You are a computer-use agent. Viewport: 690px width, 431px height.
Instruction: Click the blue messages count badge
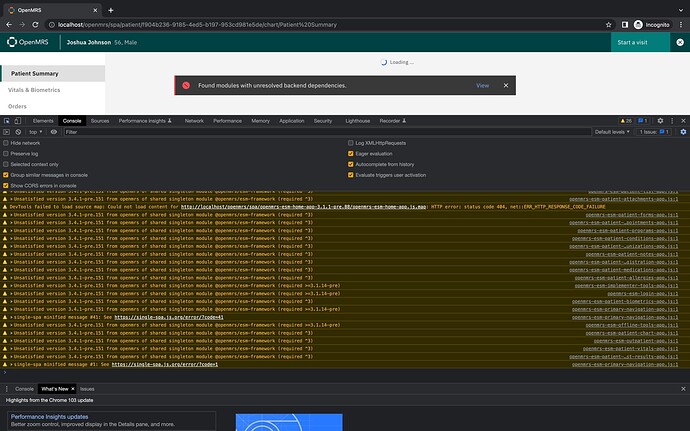pos(642,121)
